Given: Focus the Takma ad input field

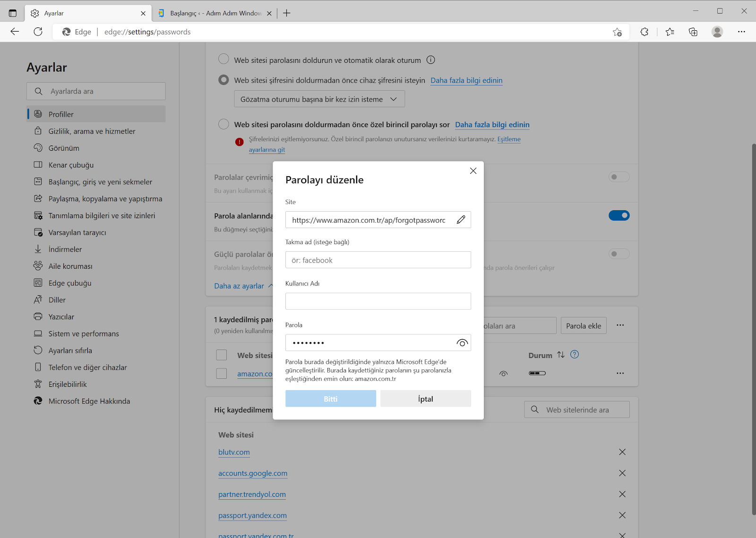Looking at the screenshot, I should pyautogui.click(x=378, y=260).
